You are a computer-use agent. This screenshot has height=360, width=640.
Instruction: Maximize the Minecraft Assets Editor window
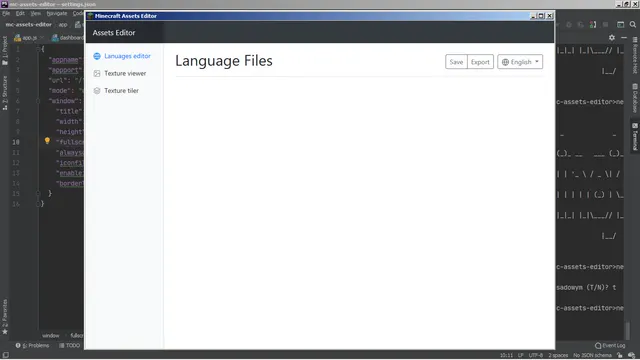tap(541, 16)
